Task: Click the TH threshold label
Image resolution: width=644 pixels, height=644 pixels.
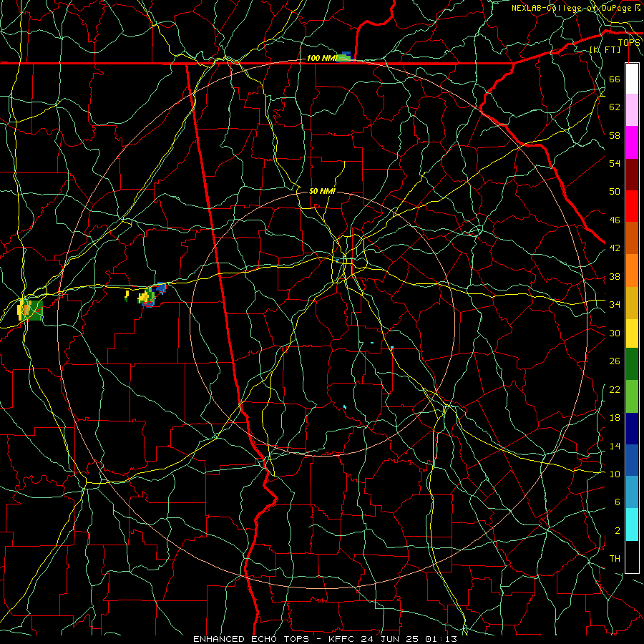Action: pos(615,559)
